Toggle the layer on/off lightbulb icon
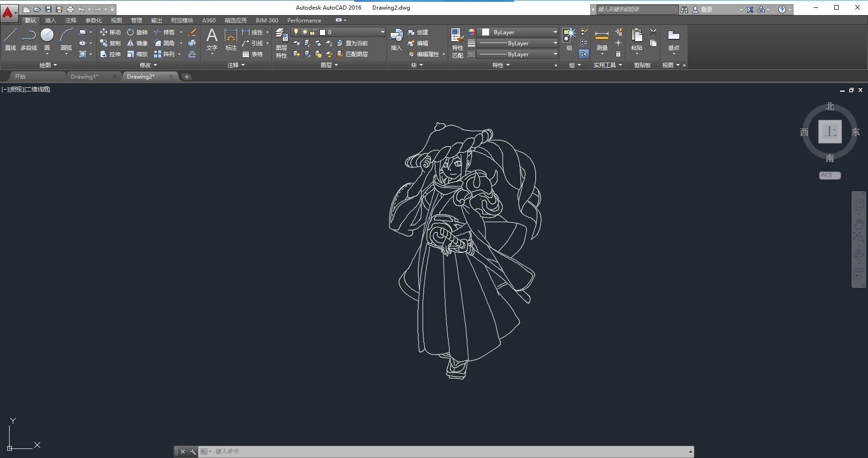 (296, 32)
